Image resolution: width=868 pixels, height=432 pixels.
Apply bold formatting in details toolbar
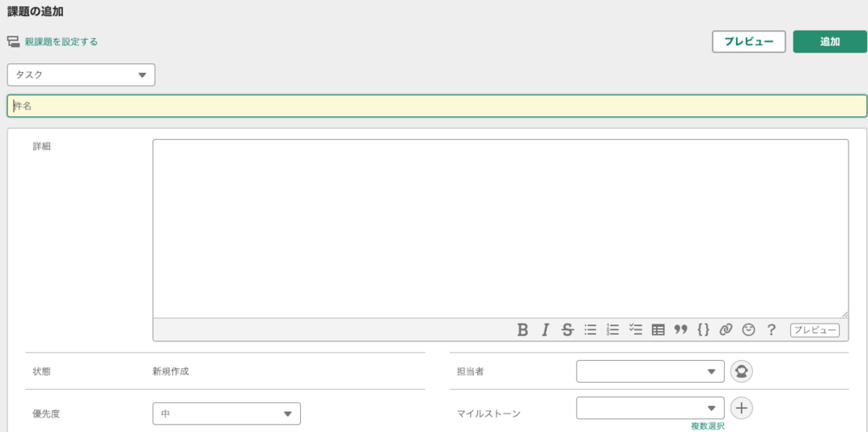click(x=522, y=330)
